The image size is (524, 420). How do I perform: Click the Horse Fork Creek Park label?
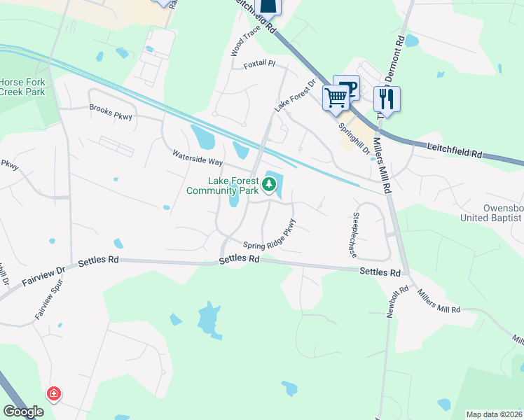[22, 87]
